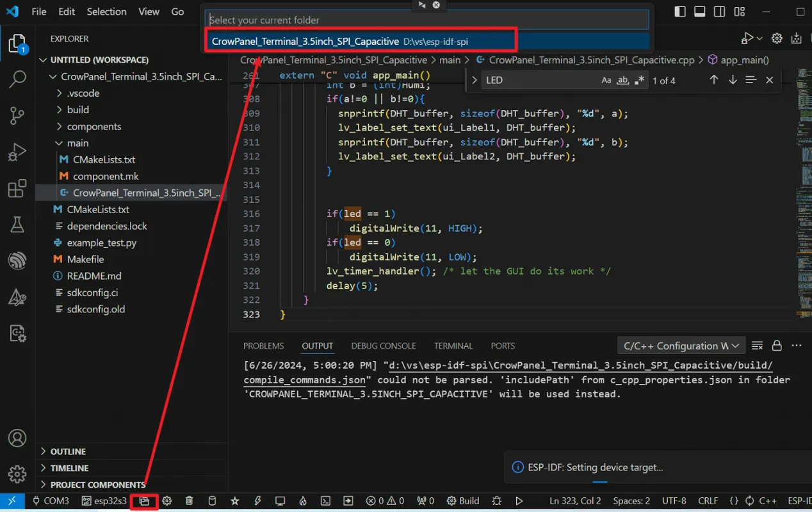Toggle Primary Side Bar layout
The height and width of the screenshot is (512, 812).
pyautogui.click(x=680, y=12)
